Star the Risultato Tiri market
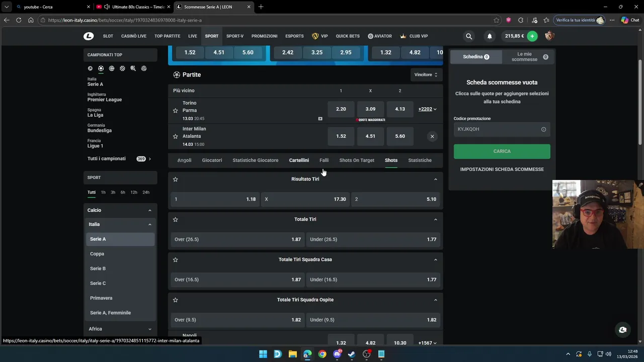This screenshot has width=644, height=362. (x=176, y=179)
